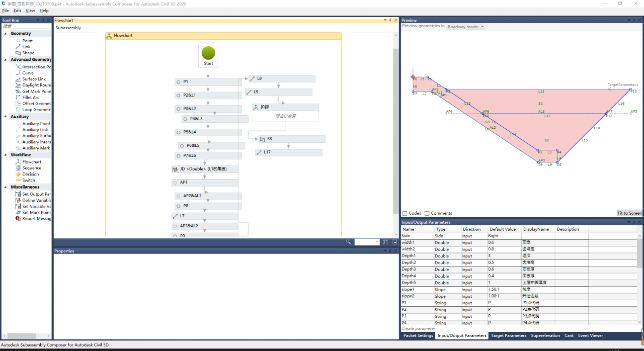Collapse the Auxiliary toolbox group
This screenshot has width=644, height=351.
pyautogui.click(x=6, y=117)
